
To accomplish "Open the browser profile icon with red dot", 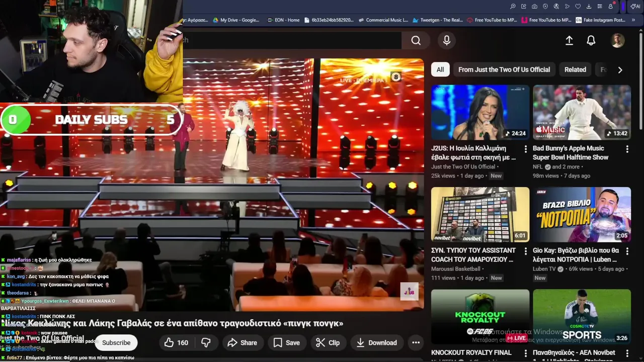I will click(x=611, y=7).
